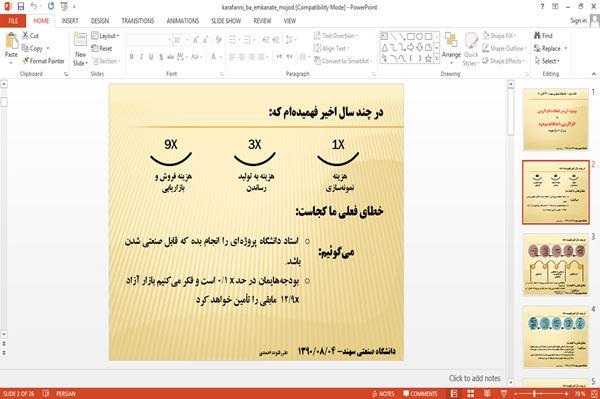Toggle Underline formatting
Screen dimensions: 600x399
coord(151,57)
